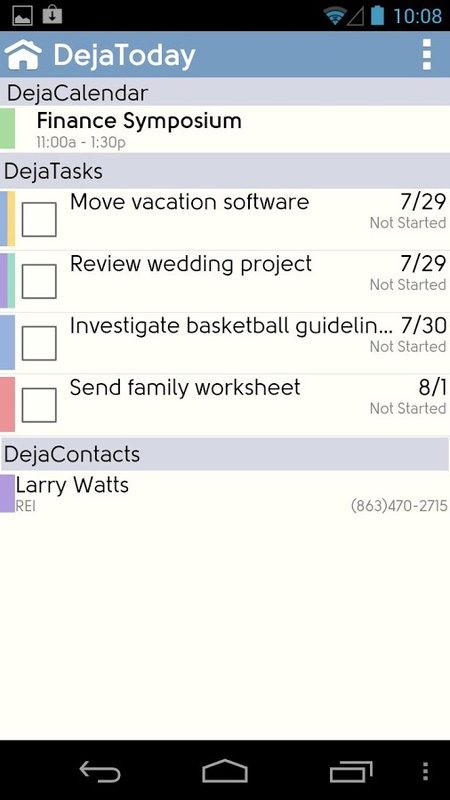This screenshot has width=450, height=800.
Task: Mark Send family worksheet as done
Action: point(39,405)
